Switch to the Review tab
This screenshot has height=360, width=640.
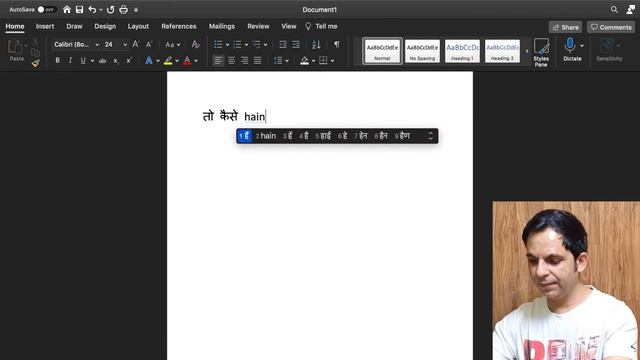point(258,26)
